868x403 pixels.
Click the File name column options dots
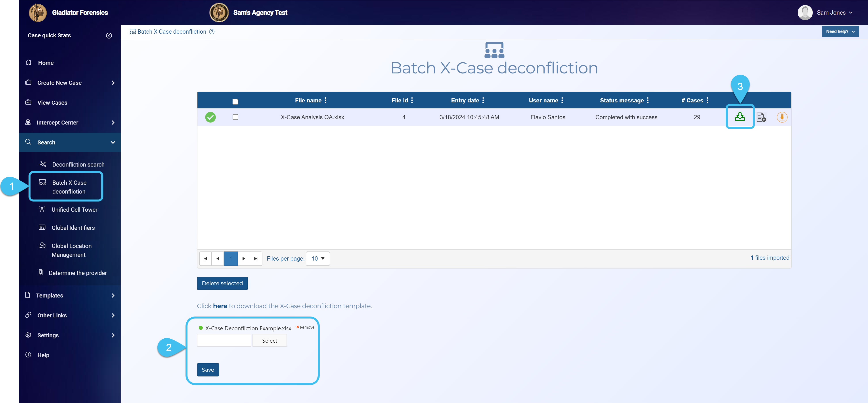(x=325, y=100)
